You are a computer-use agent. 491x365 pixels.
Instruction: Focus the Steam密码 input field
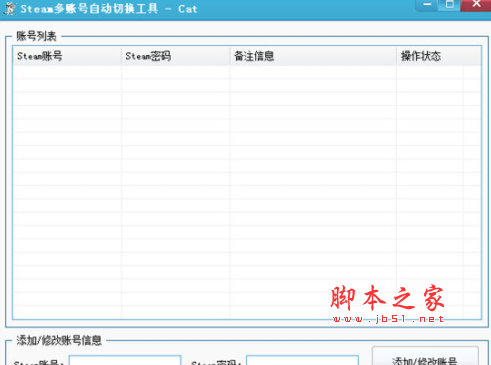(302, 360)
